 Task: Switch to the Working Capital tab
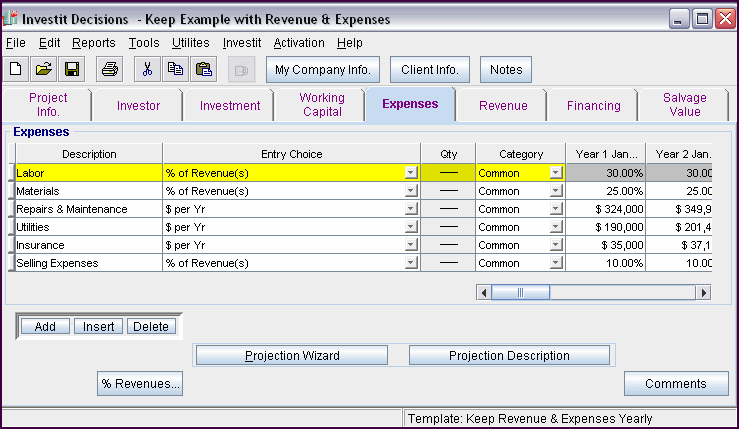(322, 105)
